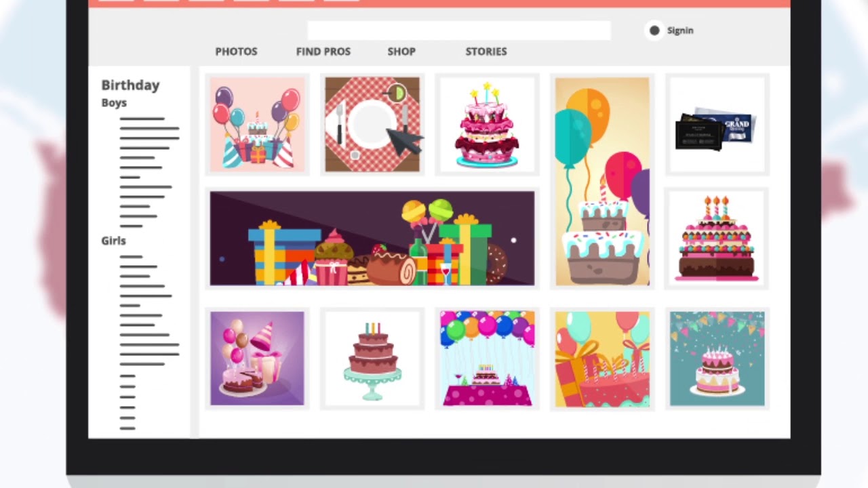Open the STORIES section
868x488 pixels.
[x=486, y=52]
